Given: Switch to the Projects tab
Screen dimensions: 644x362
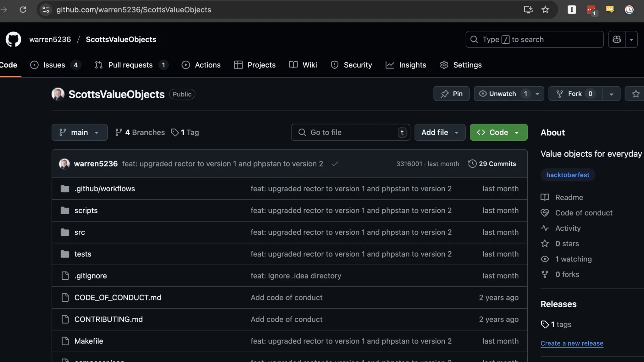Looking at the screenshot, I should 255,65.
